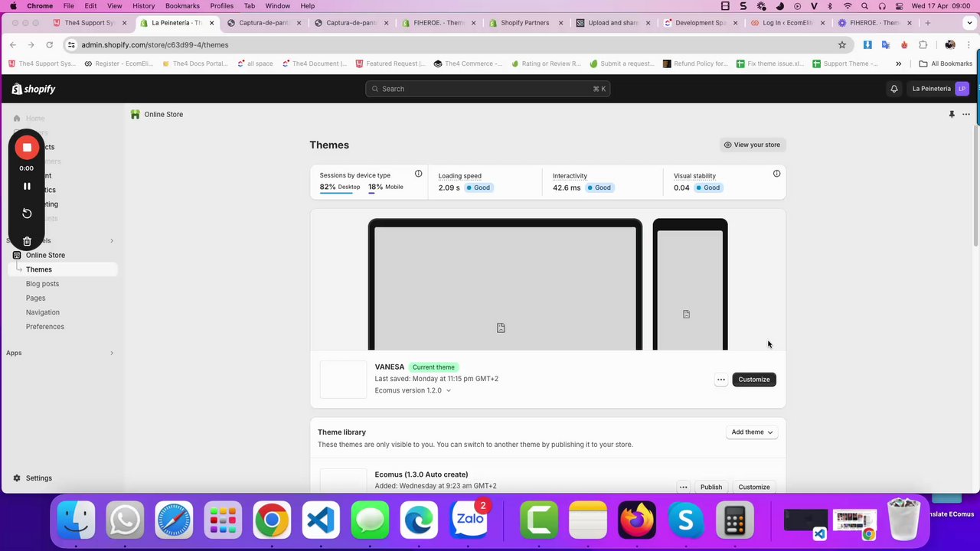The width and height of the screenshot is (980, 551).
Task: Click the VANESA theme small thumbnail
Action: (x=343, y=380)
